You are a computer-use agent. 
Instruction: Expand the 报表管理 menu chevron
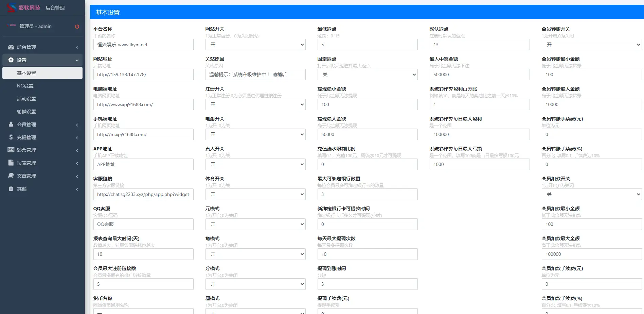(x=77, y=163)
